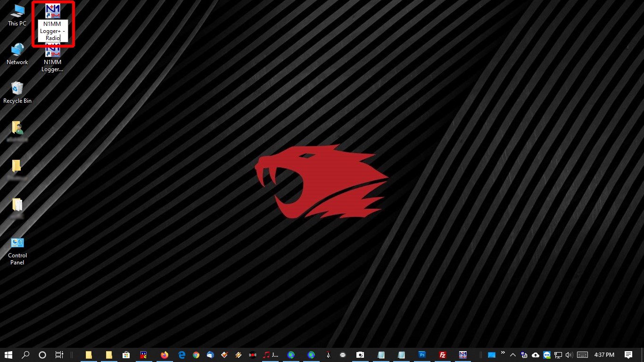The width and height of the screenshot is (644, 362).
Task: Launch Firefox from the taskbar
Action: tap(165, 355)
